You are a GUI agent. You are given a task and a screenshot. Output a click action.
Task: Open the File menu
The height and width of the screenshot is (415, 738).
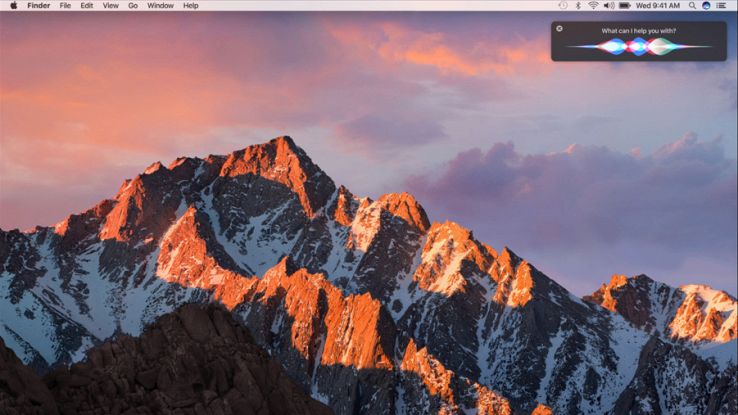65,6
